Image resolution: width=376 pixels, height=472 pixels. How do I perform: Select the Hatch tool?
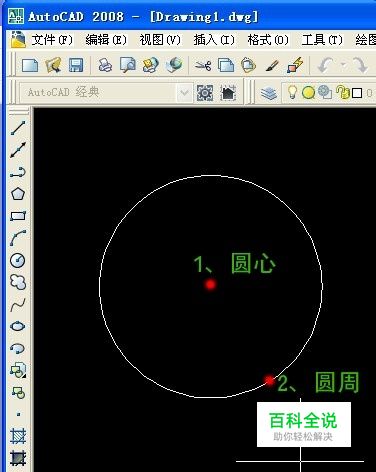click(x=18, y=436)
